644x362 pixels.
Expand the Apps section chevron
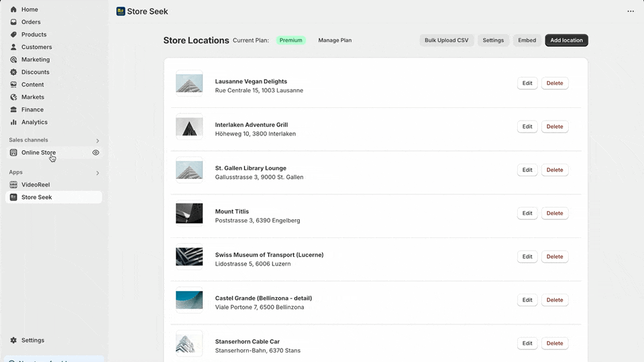point(97,173)
